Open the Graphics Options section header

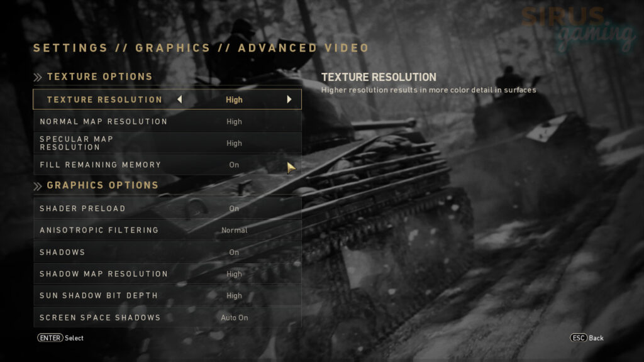103,185
